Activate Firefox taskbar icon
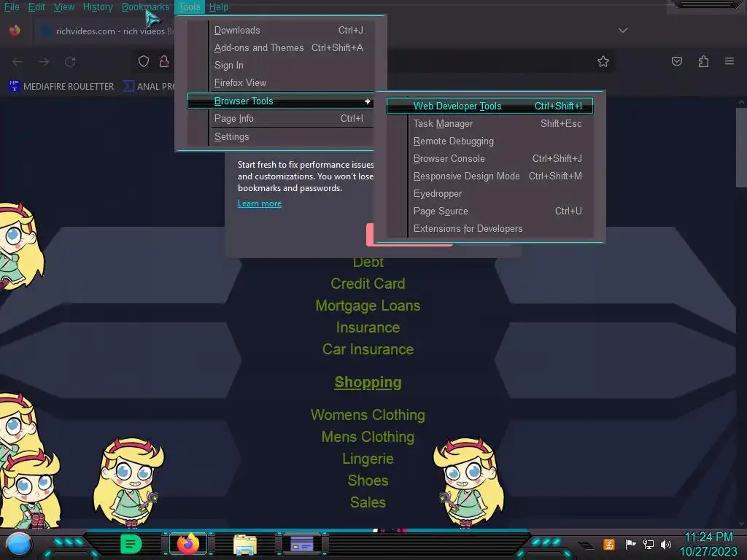 point(188,544)
